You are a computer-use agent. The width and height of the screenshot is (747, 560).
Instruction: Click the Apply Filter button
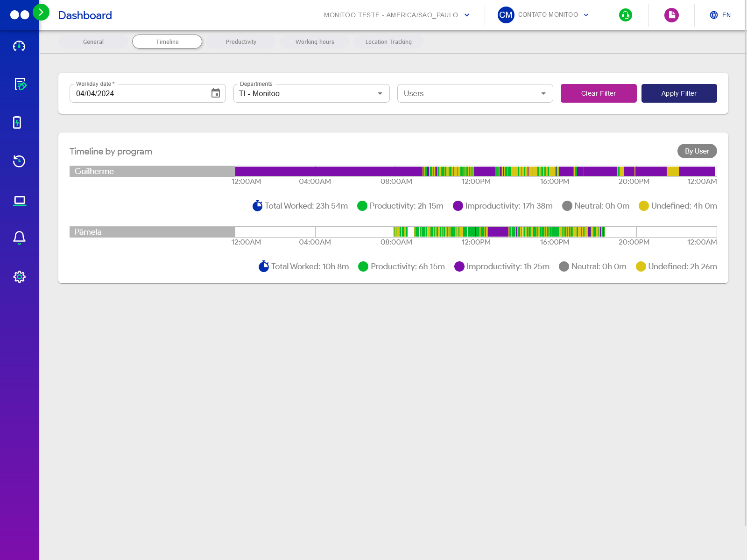[x=679, y=93]
